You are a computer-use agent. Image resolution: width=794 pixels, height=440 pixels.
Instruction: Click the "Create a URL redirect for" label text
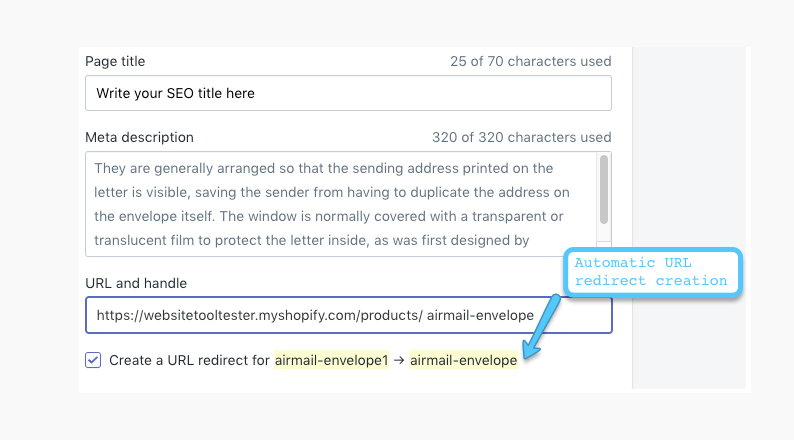pos(189,360)
